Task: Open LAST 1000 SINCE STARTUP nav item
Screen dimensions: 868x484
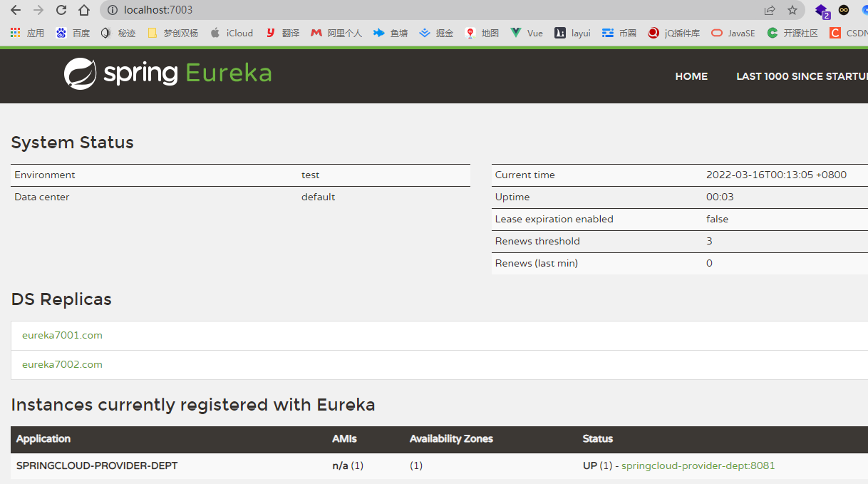Action: coord(802,76)
